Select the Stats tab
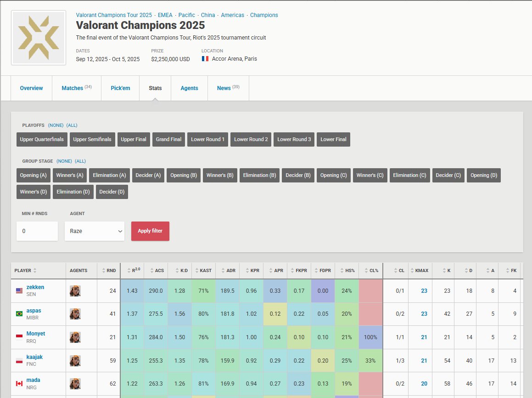This screenshot has width=532, height=398. (x=155, y=88)
